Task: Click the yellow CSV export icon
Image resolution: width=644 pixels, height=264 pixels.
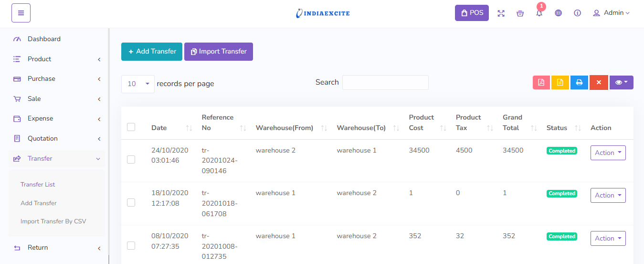Action: [x=560, y=83]
